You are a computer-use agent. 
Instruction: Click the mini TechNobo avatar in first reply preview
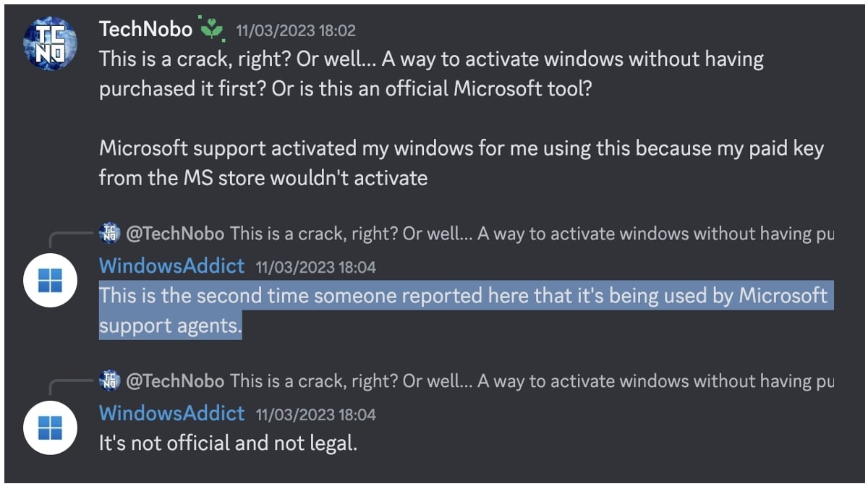pyautogui.click(x=109, y=231)
